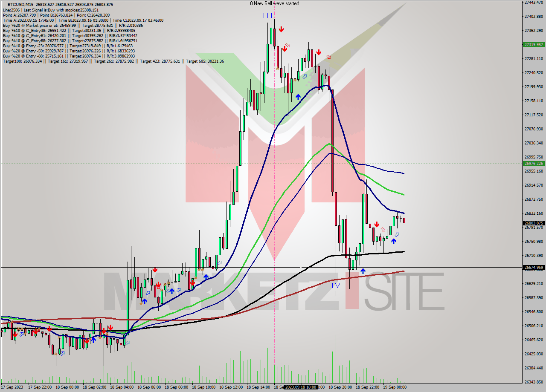Select the current price tag 26803.875
The height and width of the screenshot is (392, 546).
534,223
